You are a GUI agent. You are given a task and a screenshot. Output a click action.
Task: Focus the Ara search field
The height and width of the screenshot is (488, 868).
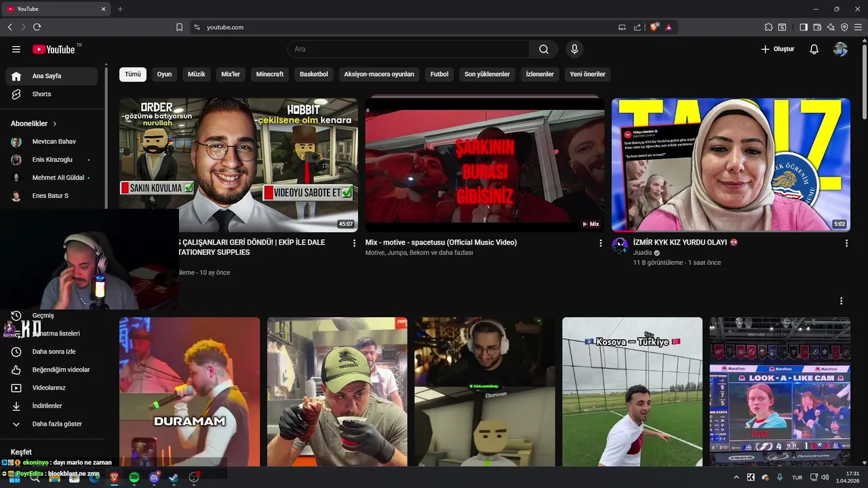click(408, 49)
